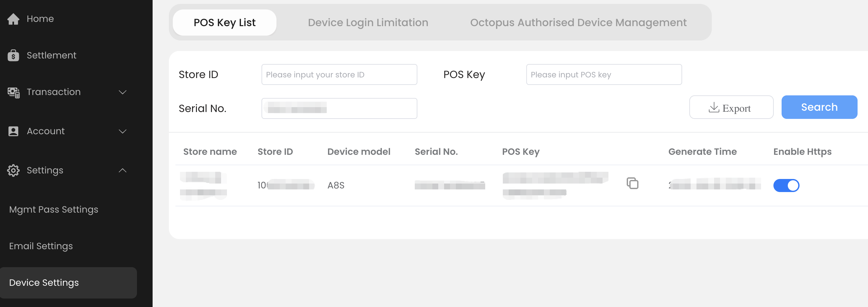Click the Home text label in sidebar
This screenshot has height=307, width=868.
(x=40, y=19)
